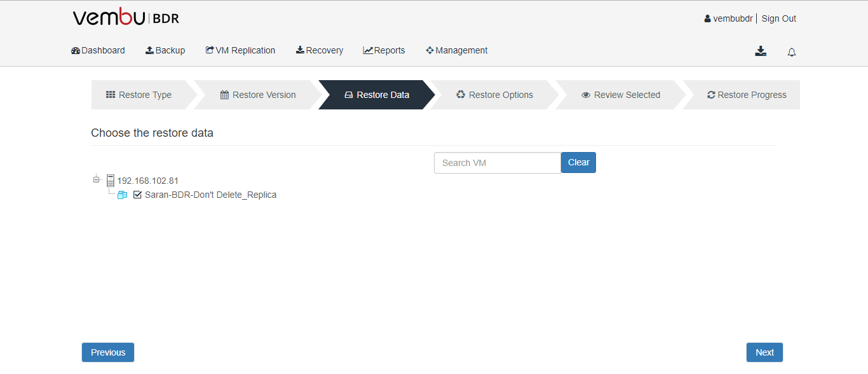Open the Dashboard menu
The width and height of the screenshot is (868, 374).
(98, 50)
